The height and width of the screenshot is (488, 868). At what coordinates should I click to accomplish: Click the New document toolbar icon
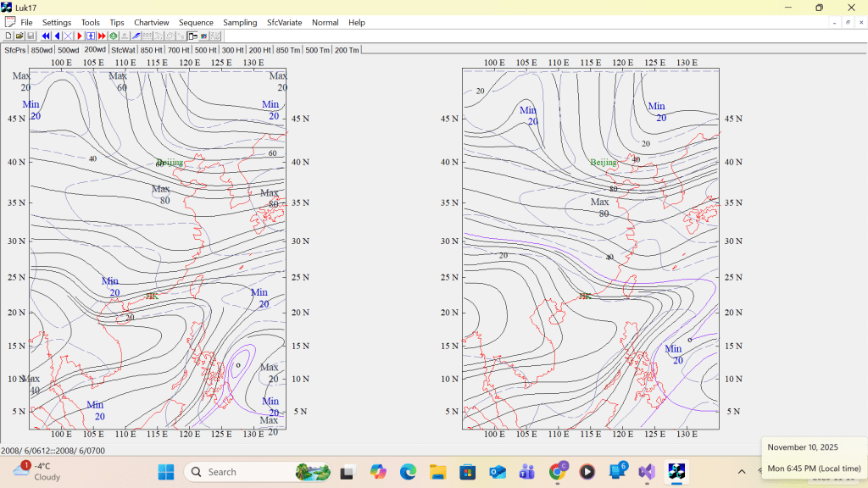[8, 36]
